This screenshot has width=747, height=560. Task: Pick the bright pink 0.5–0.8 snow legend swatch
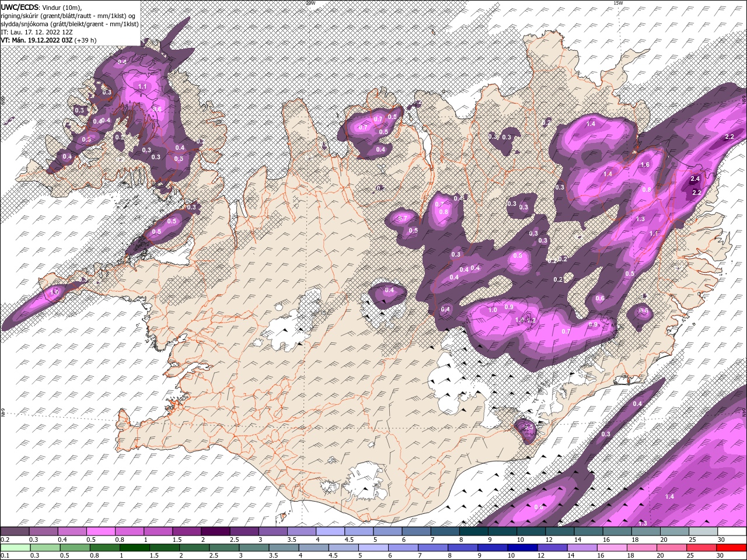100,531
